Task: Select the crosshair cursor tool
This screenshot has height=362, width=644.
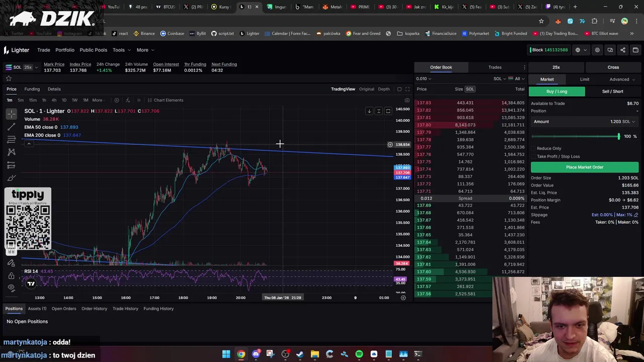Action: pos(11,114)
